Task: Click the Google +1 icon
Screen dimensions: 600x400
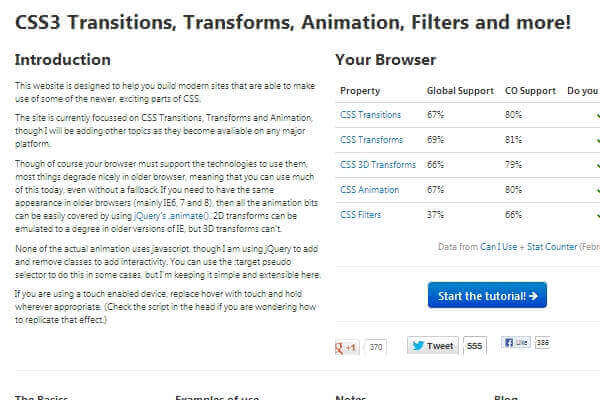Action: [x=346, y=346]
